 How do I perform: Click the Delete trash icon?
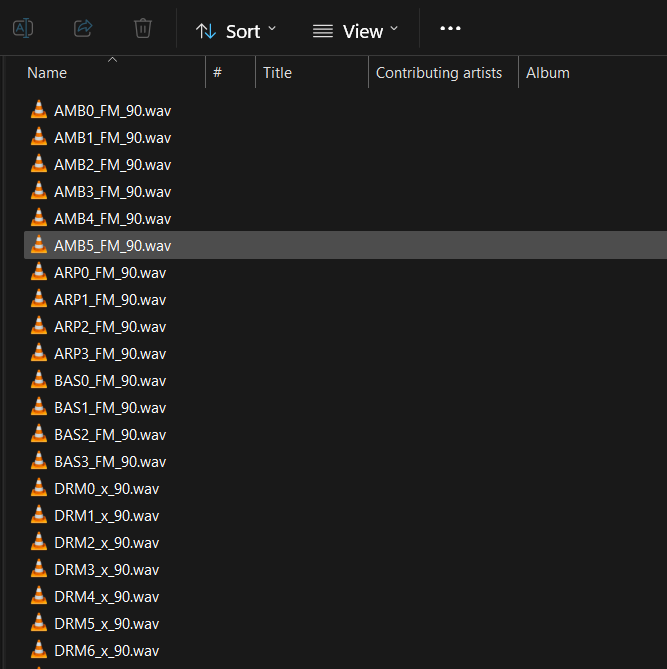(143, 29)
